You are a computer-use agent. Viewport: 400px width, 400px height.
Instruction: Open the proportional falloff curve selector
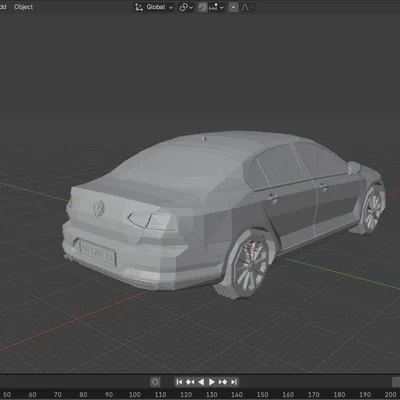pos(247,7)
